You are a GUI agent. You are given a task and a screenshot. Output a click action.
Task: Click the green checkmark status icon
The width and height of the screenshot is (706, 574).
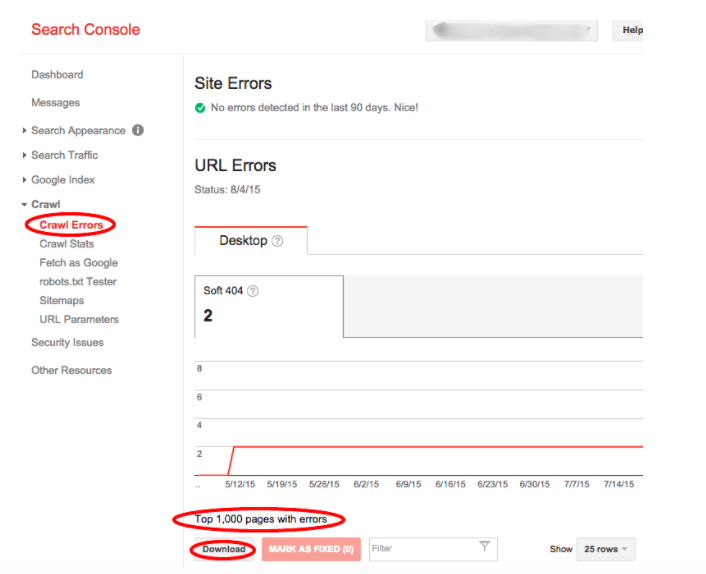tap(200, 108)
